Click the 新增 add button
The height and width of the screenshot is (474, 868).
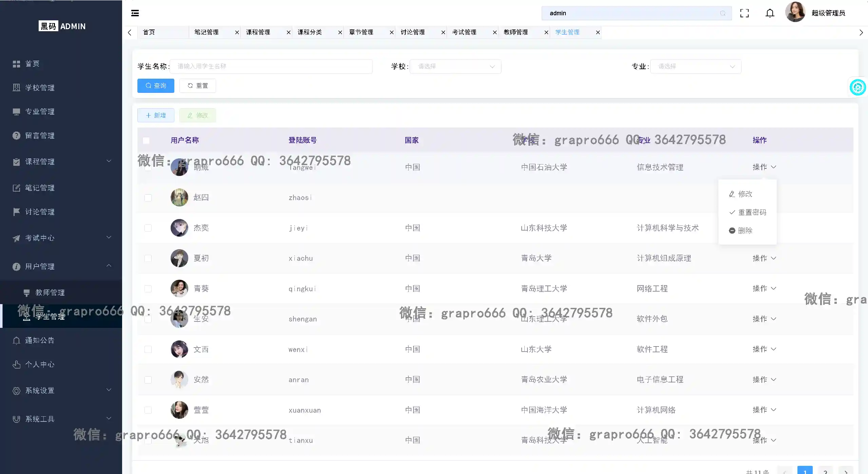[x=156, y=115]
